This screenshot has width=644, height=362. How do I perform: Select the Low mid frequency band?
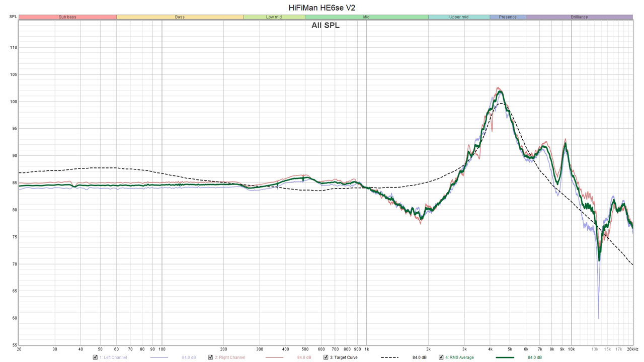[x=274, y=17]
